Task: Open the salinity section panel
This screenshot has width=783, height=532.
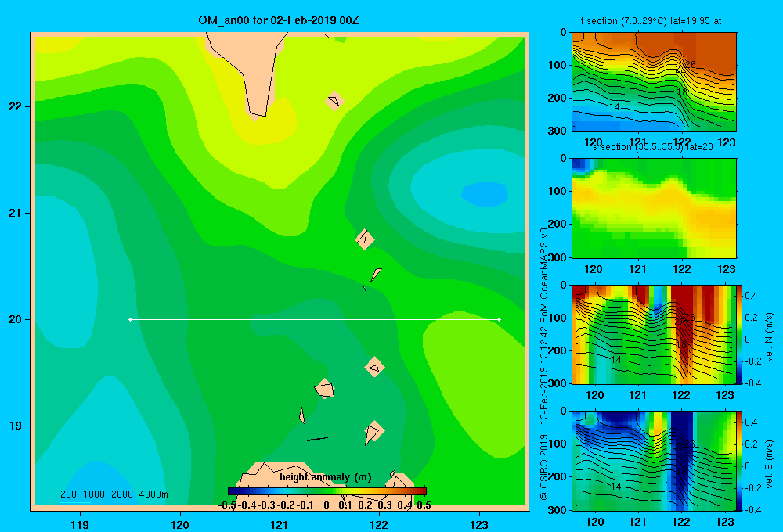Action: click(654, 208)
